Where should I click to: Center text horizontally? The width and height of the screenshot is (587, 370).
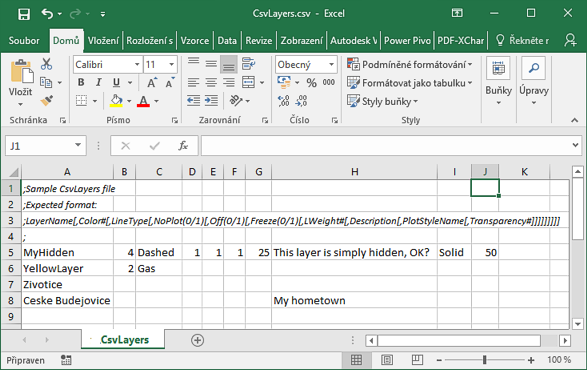click(x=211, y=82)
